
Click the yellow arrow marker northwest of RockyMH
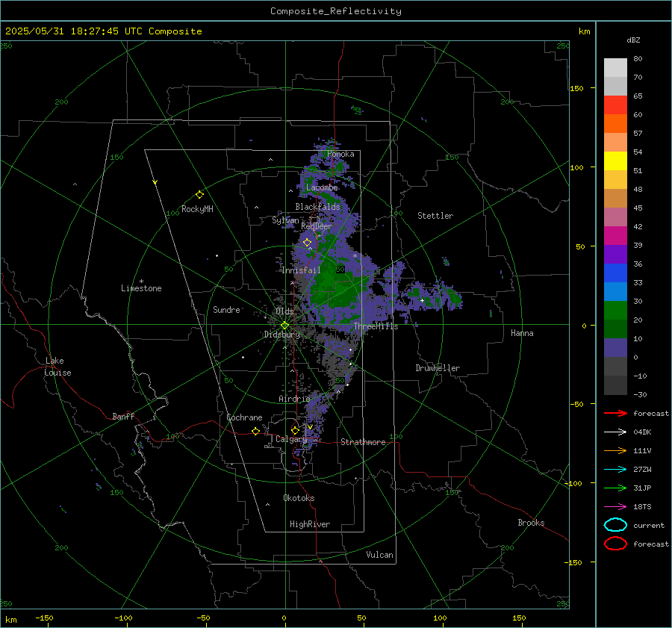tap(155, 182)
